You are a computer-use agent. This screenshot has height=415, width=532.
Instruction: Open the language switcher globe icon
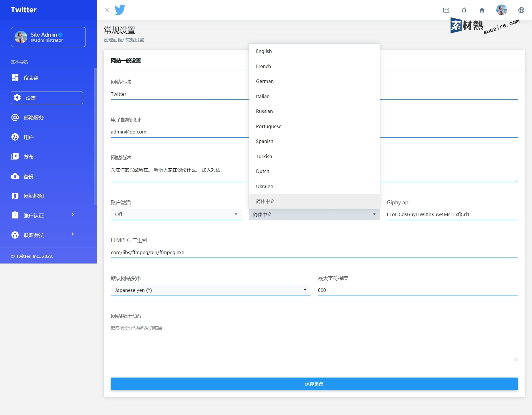pos(521,10)
